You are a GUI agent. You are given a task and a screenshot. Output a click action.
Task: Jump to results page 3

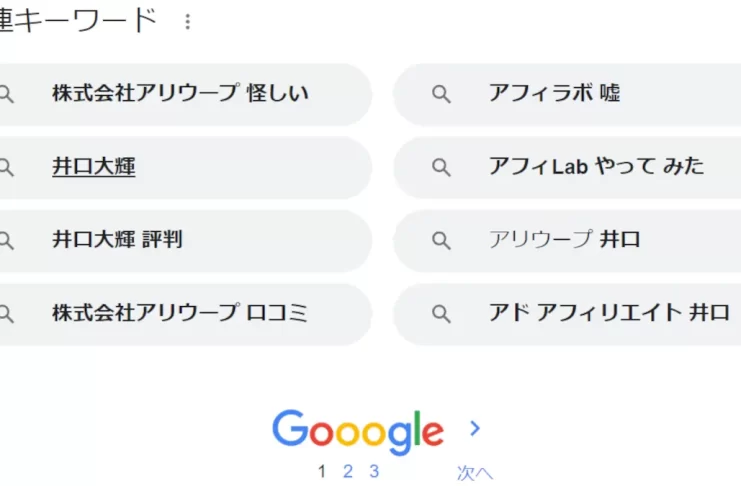click(x=374, y=472)
